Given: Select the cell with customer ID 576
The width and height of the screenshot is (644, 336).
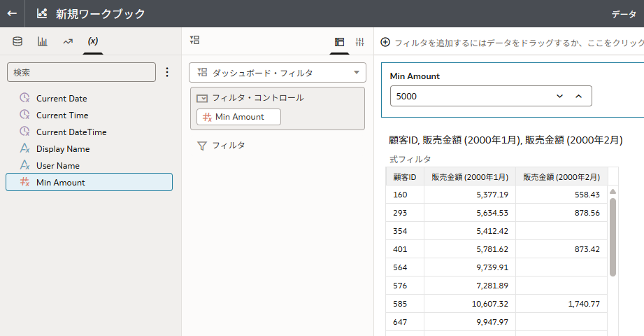Looking at the screenshot, I should click(x=405, y=286).
